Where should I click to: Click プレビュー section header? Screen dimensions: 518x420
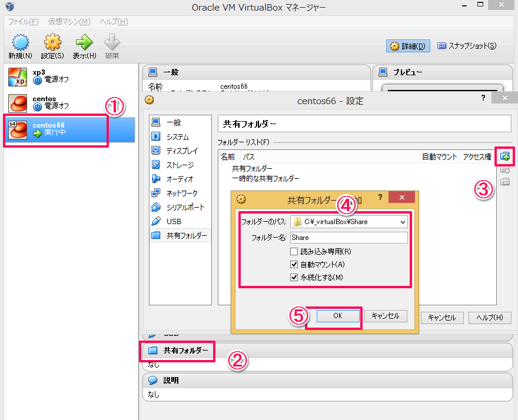tap(442, 72)
